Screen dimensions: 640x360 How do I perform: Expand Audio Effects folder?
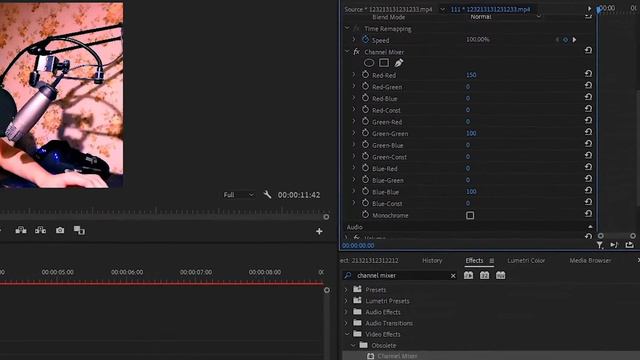pyautogui.click(x=347, y=311)
